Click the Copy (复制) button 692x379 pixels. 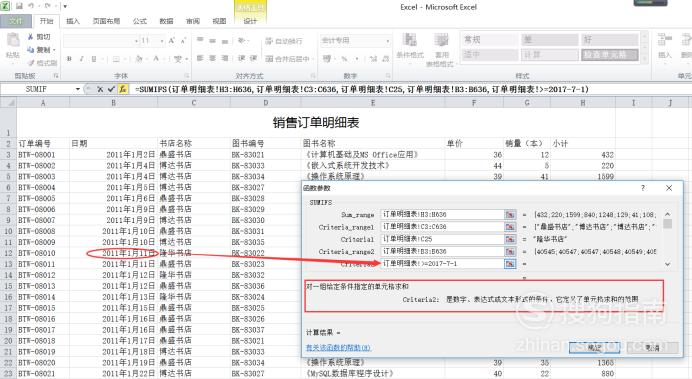point(40,50)
